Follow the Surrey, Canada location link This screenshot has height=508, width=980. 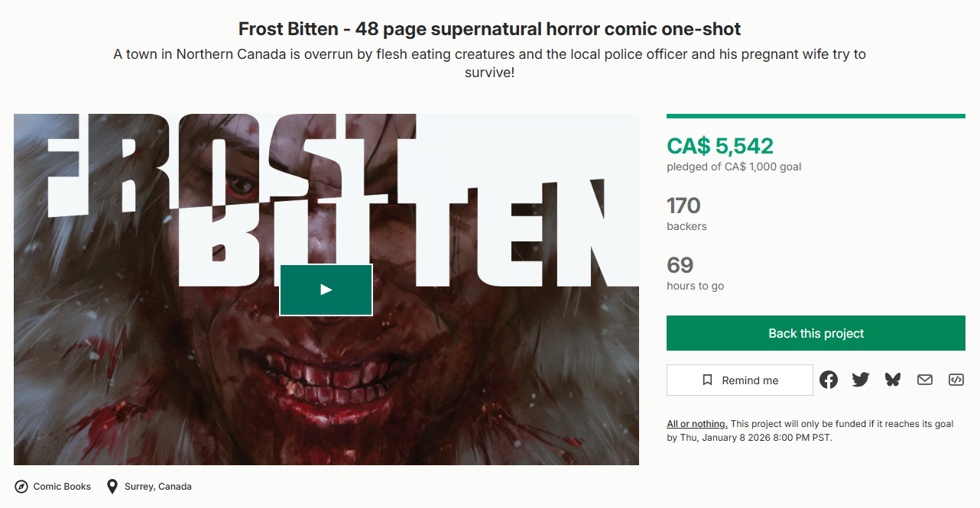pyautogui.click(x=158, y=487)
